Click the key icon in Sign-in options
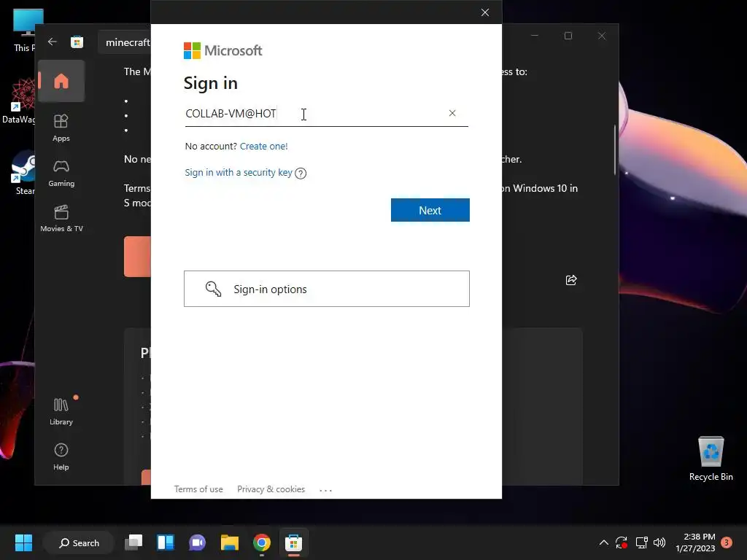Image resolution: width=747 pixels, height=560 pixels. click(x=213, y=289)
